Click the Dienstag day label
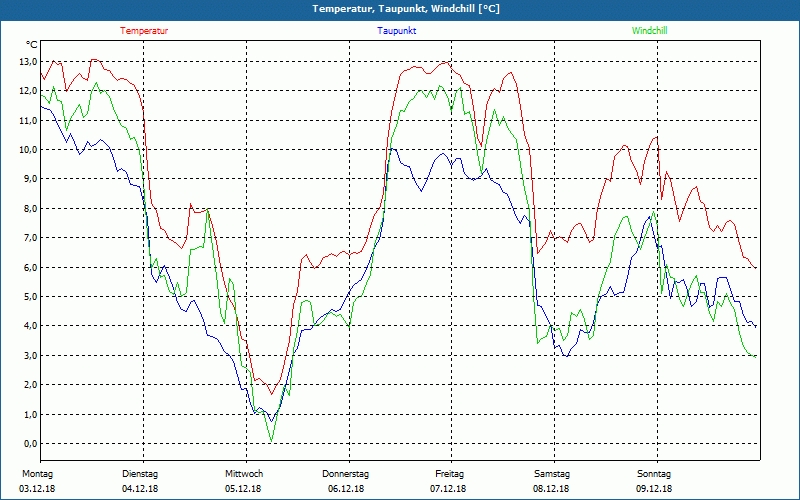Viewport: 800px width, 500px height. click(140, 474)
